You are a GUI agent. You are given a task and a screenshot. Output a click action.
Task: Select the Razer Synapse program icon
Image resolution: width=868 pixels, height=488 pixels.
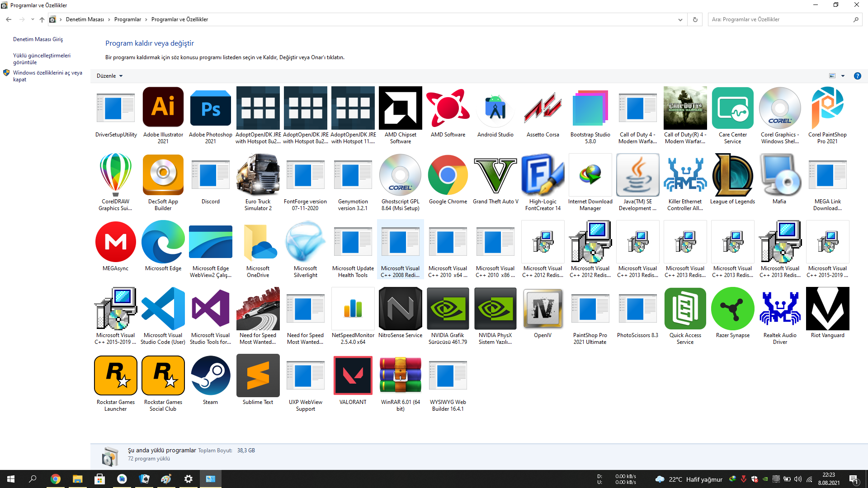pos(732,309)
